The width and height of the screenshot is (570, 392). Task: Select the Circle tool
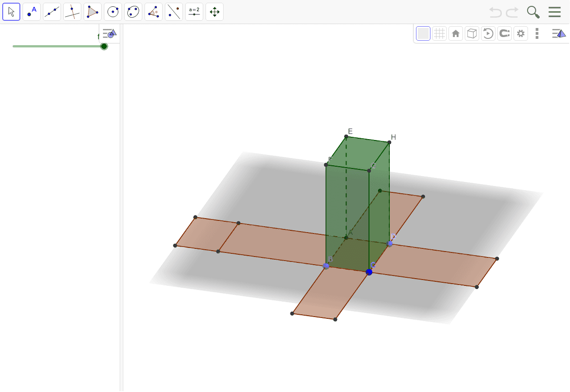[112, 11]
